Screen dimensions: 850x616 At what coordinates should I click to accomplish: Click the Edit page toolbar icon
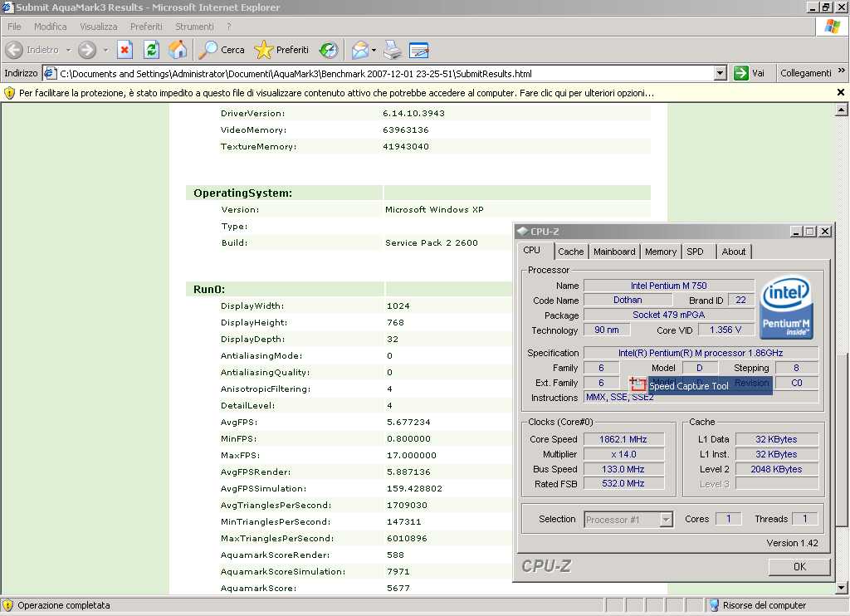(x=418, y=50)
